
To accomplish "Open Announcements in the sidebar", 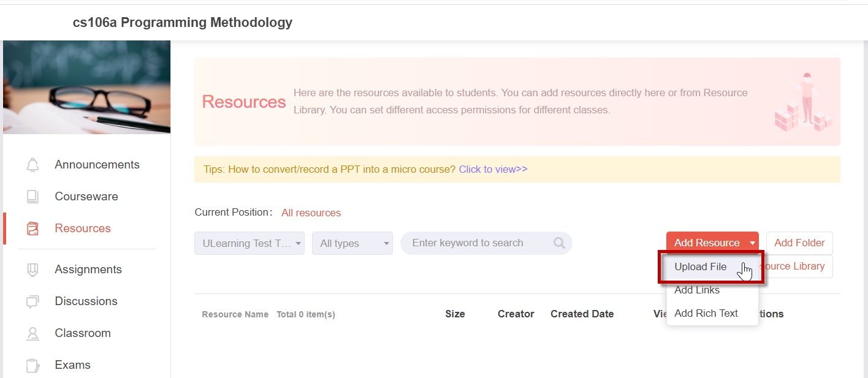I will [97, 165].
